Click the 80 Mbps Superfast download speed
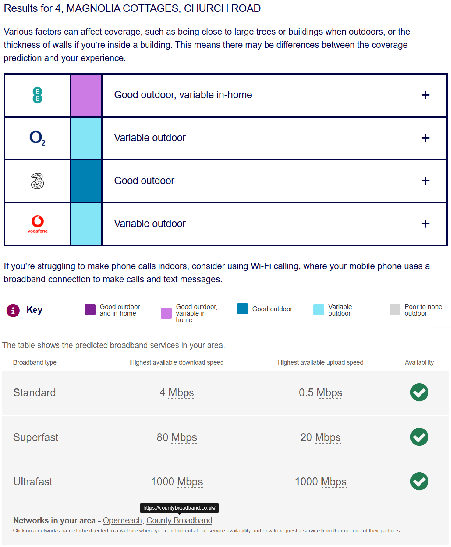 177,437
